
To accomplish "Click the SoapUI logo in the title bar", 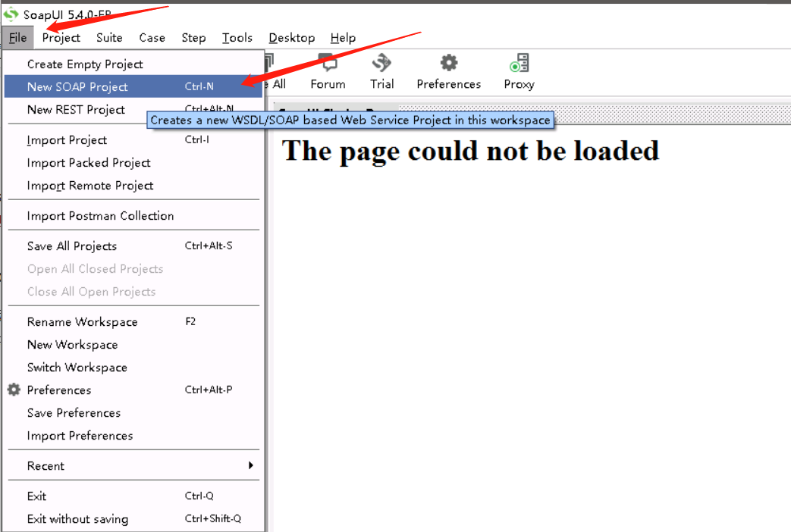I will [x=11, y=14].
